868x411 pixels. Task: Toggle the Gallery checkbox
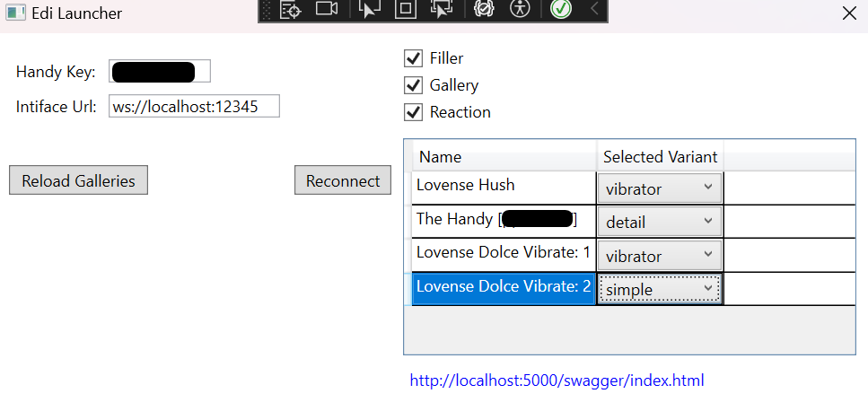pos(413,85)
